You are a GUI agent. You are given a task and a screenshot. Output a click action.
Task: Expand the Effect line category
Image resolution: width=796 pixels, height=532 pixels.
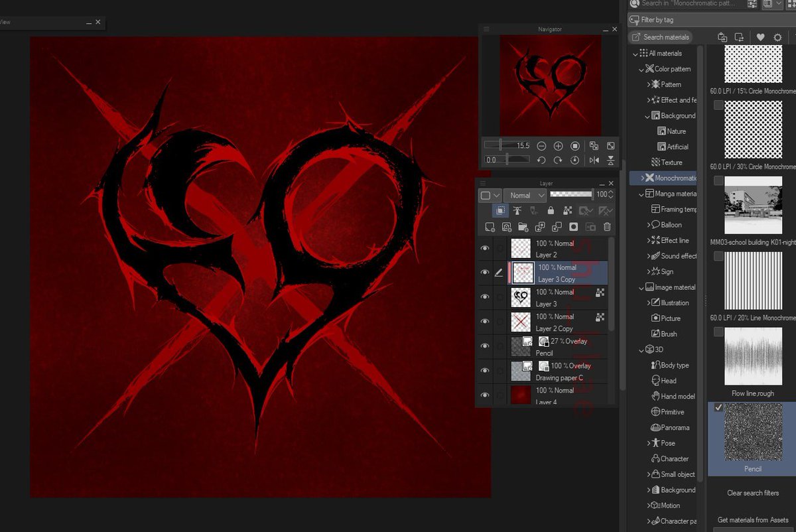click(x=648, y=241)
